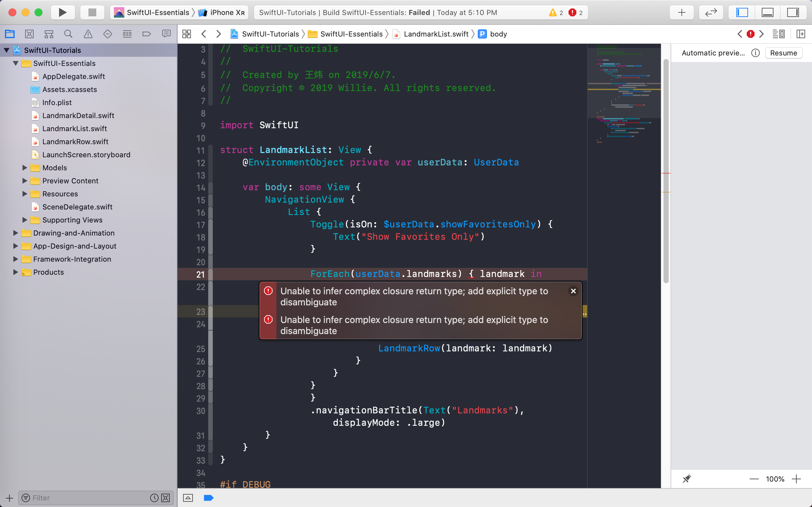Toggle the debug area visibility
Viewport: 812px width, 507px height.
click(767, 12)
